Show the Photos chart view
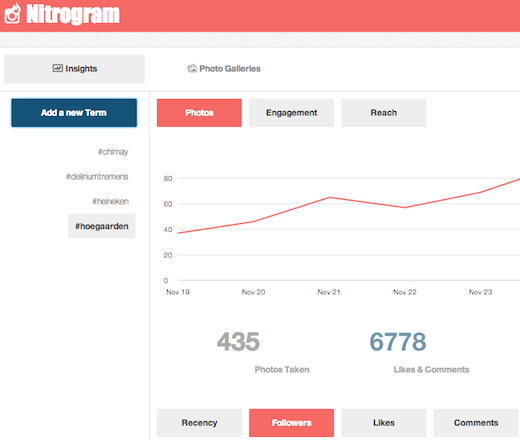Viewport: 520px width, 440px height. (x=199, y=113)
